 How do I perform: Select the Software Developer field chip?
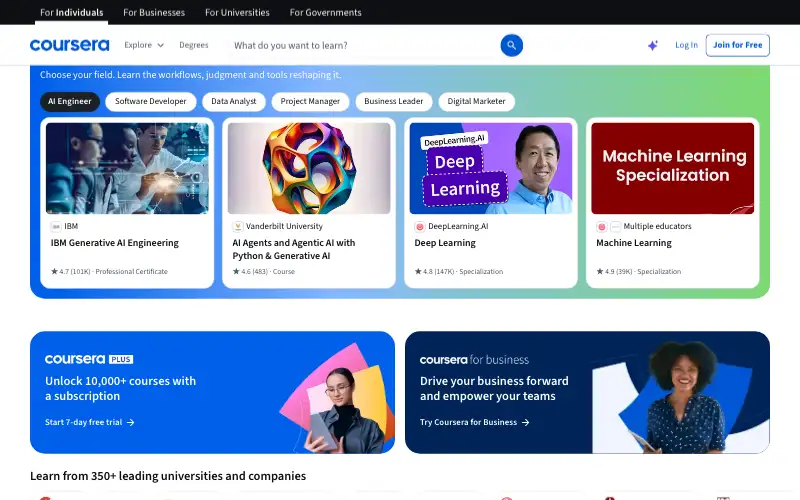click(x=151, y=102)
